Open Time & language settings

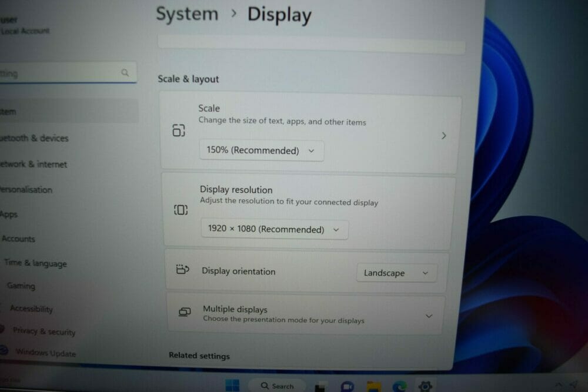36,263
